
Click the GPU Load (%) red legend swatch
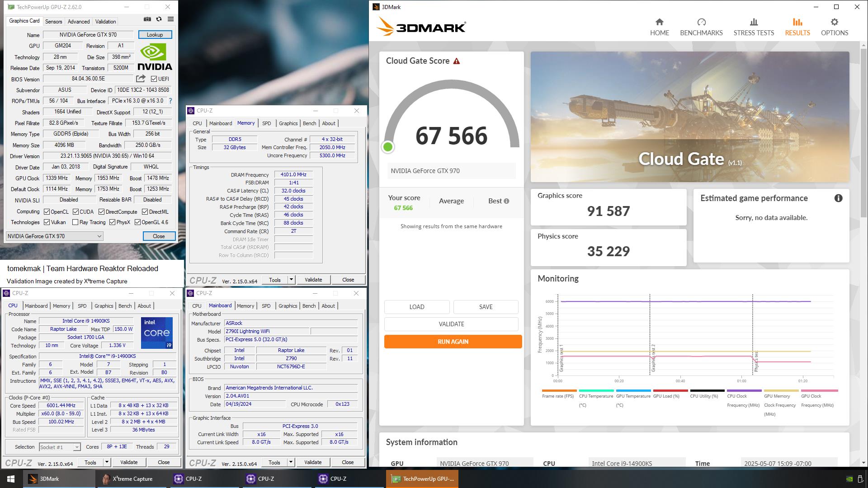click(x=670, y=391)
